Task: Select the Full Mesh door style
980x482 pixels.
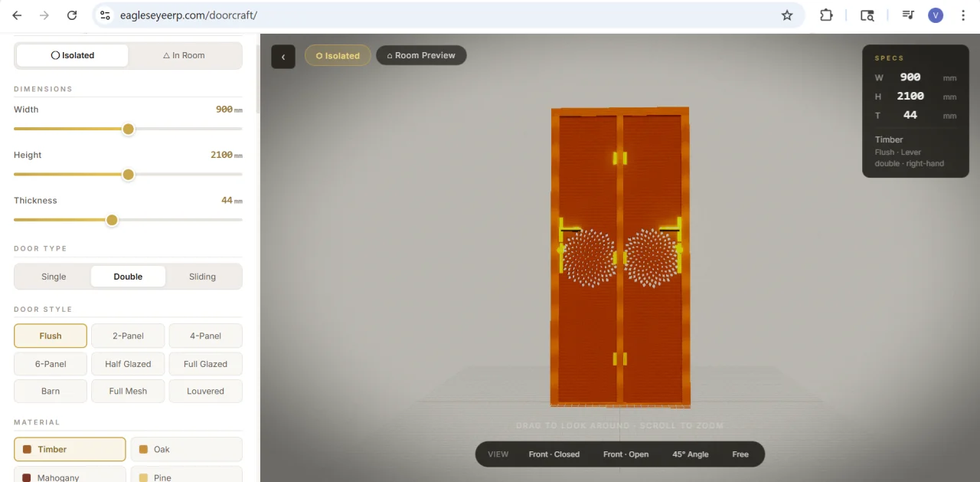Action: pyautogui.click(x=128, y=391)
